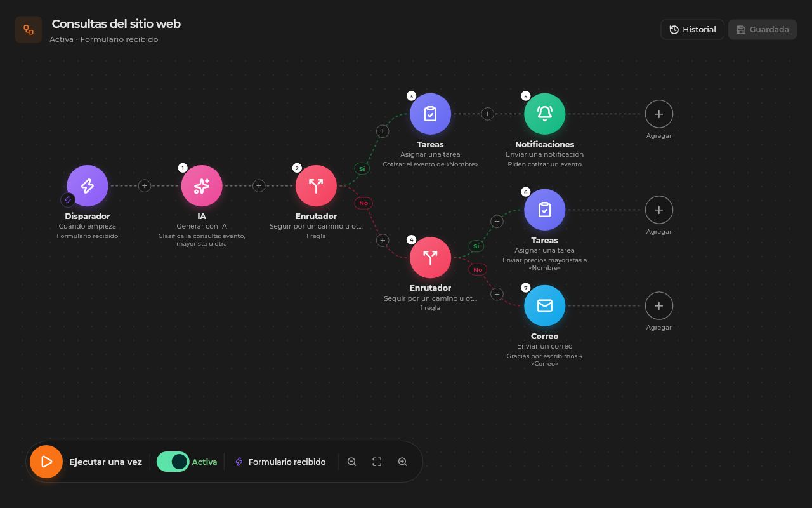
Task: Zoom in on the canvas
Action: [x=402, y=462]
